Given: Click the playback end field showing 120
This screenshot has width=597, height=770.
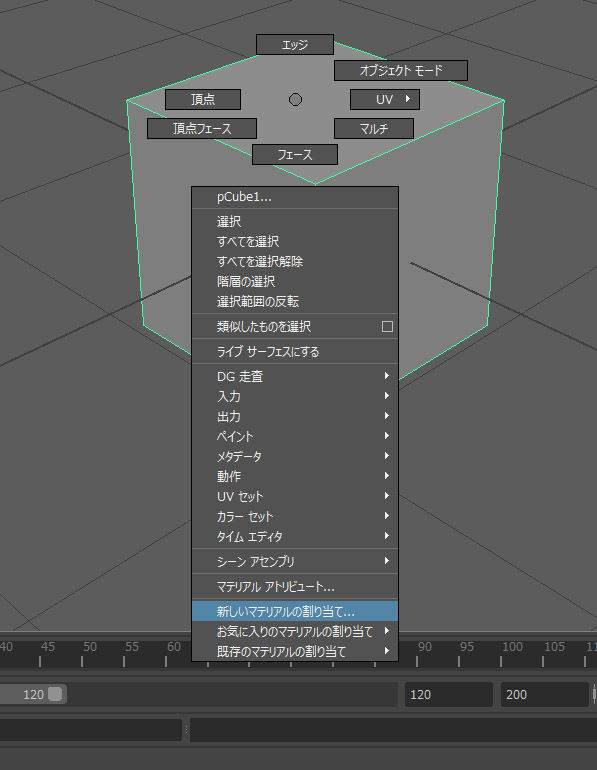Looking at the screenshot, I should [448, 694].
